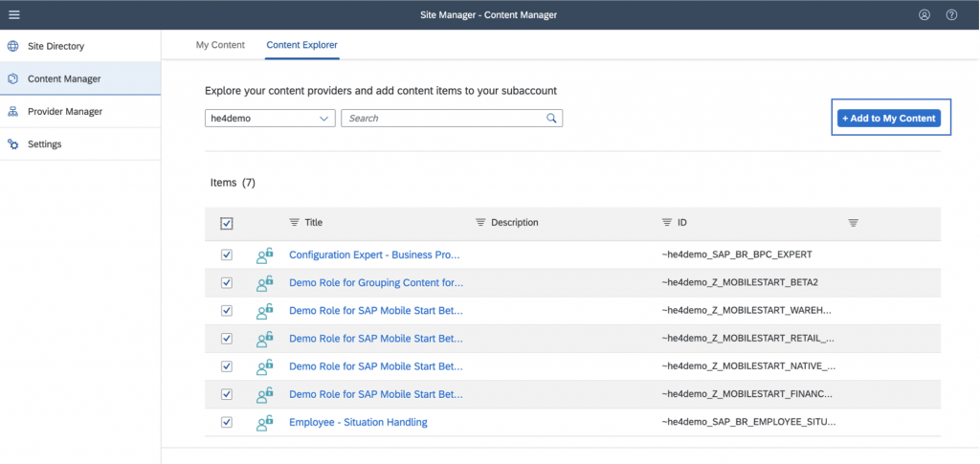Click role icon of Configuration Expert row

pyautogui.click(x=265, y=254)
